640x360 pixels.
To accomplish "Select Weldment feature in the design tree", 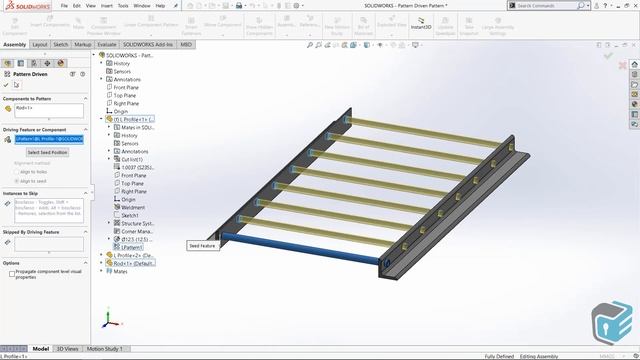I will 129,207.
